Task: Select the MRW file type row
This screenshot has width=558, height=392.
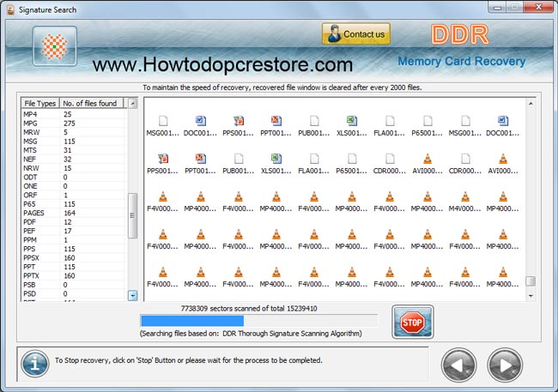Action: pos(73,132)
